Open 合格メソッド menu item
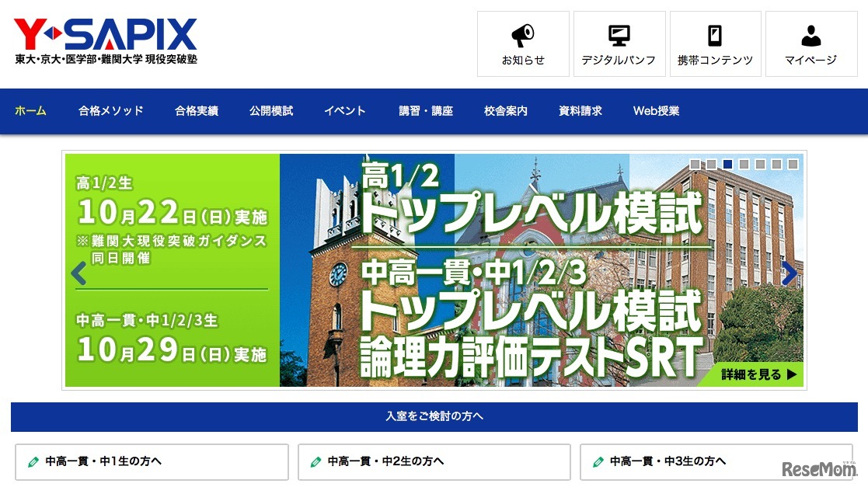 pyautogui.click(x=110, y=110)
